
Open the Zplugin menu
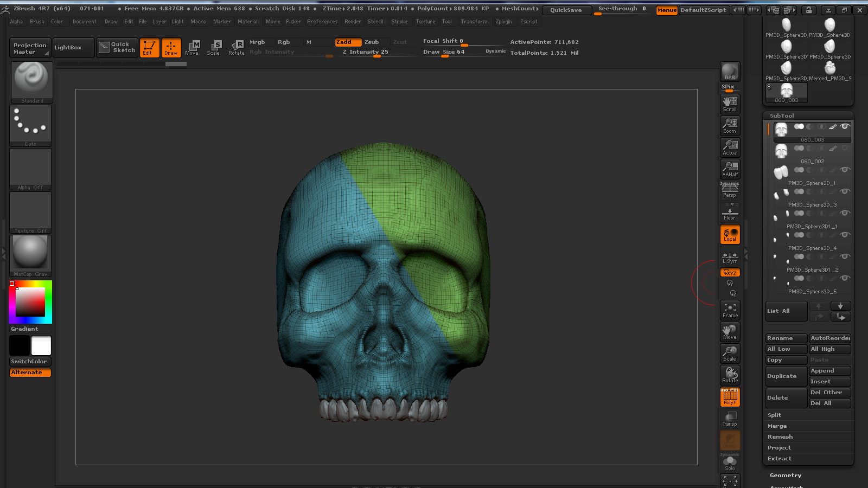(504, 22)
